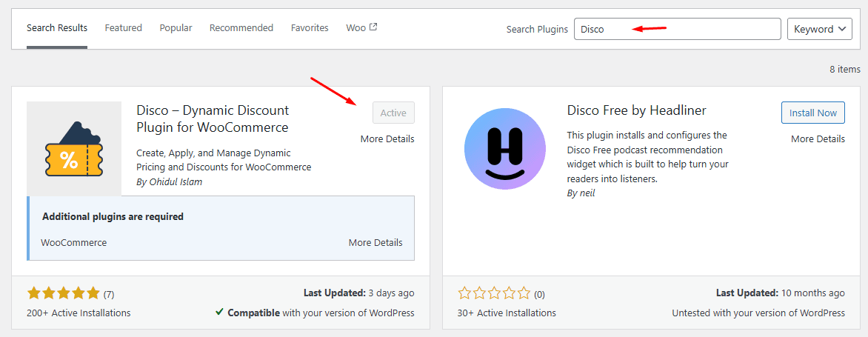
Task: Open More Details for Disco Free by Headliner
Action: point(818,139)
